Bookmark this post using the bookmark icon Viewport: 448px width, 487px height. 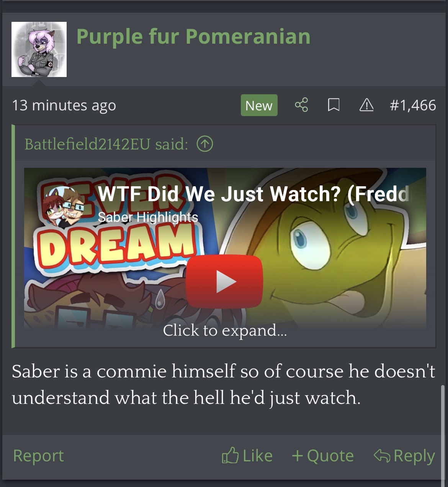(334, 105)
